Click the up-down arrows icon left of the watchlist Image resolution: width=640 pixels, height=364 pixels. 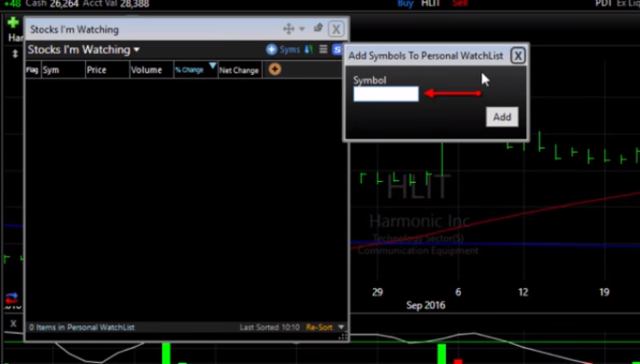click(x=15, y=53)
